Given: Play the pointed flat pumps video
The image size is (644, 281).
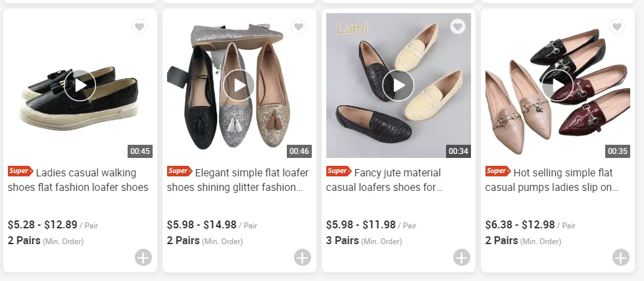Looking at the screenshot, I should tap(557, 85).
